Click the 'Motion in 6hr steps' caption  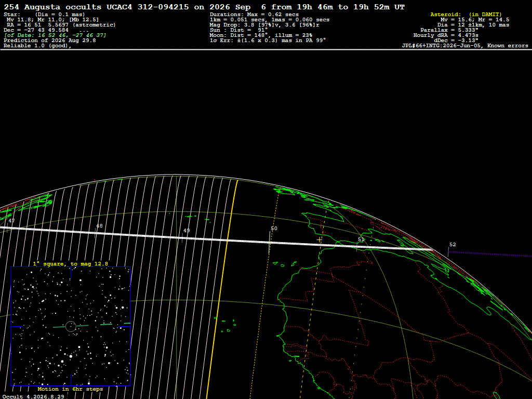click(x=70, y=389)
